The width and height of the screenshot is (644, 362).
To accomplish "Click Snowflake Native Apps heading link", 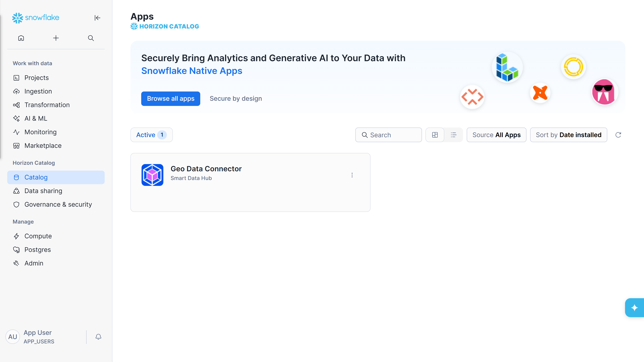I will tap(192, 71).
